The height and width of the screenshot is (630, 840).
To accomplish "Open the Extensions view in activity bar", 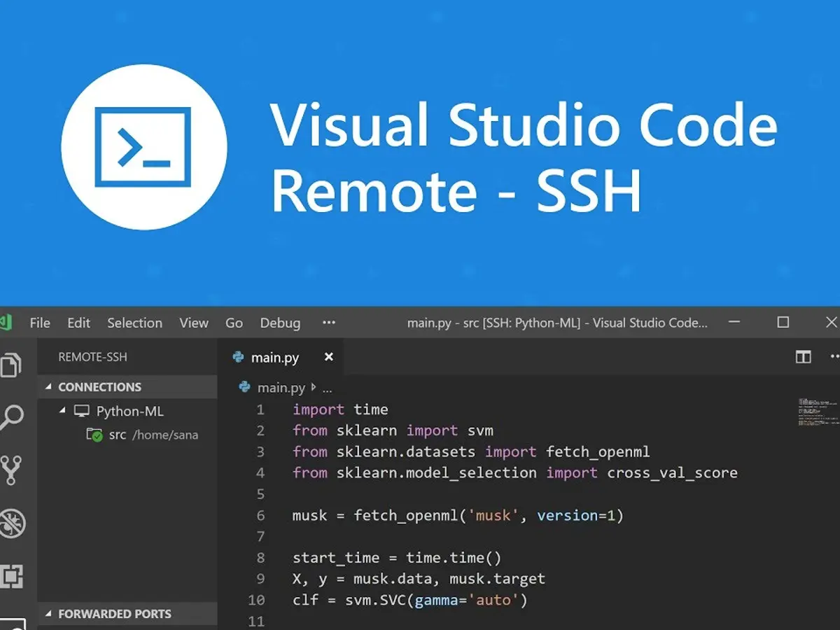I will pyautogui.click(x=11, y=576).
